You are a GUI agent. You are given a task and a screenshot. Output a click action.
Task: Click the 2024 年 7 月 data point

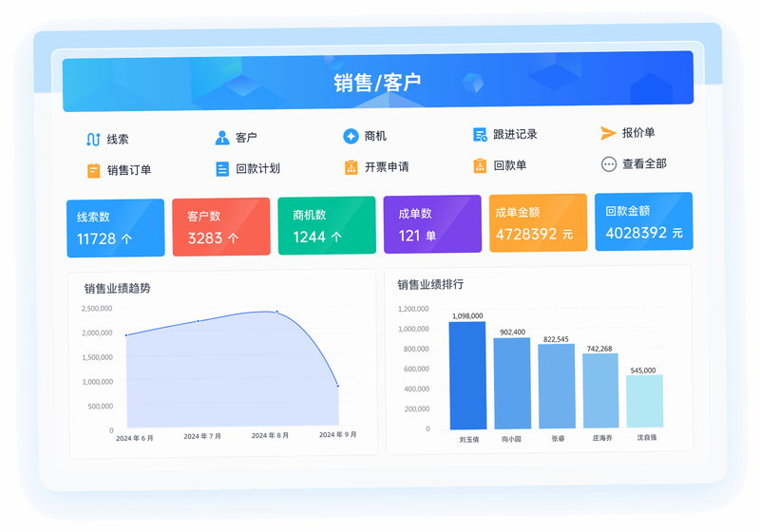(x=199, y=321)
